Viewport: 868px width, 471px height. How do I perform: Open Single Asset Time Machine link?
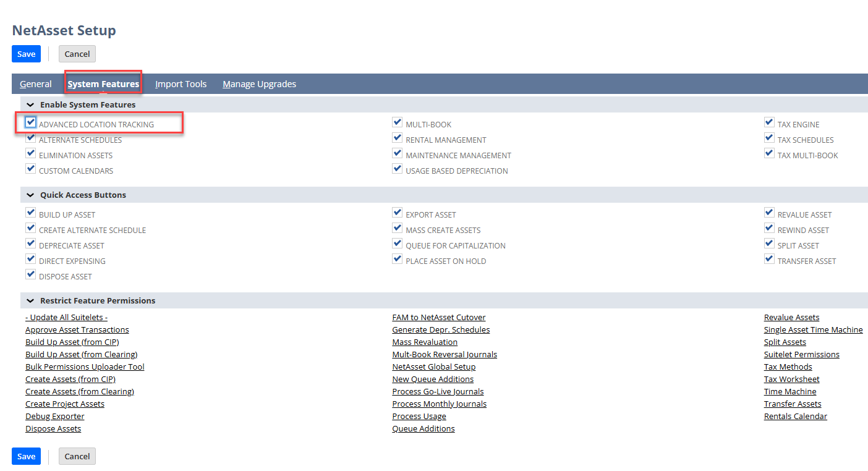point(813,329)
